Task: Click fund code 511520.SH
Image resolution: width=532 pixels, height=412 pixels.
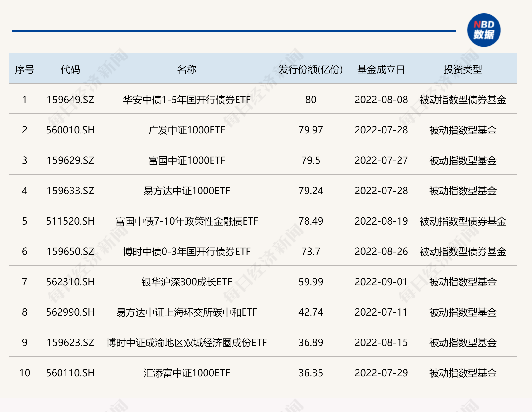Action: (x=70, y=221)
